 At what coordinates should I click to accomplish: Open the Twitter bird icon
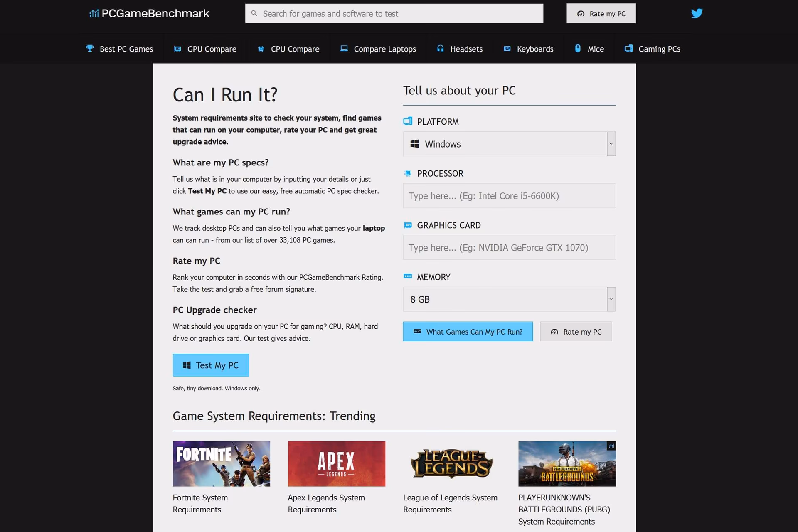697,13
